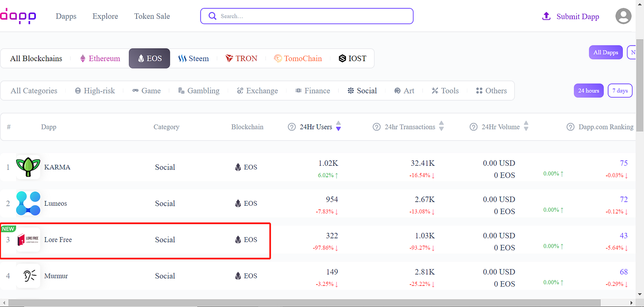This screenshot has width=644, height=307.
Task: Open the Explore menu
Action: [105, 16]
